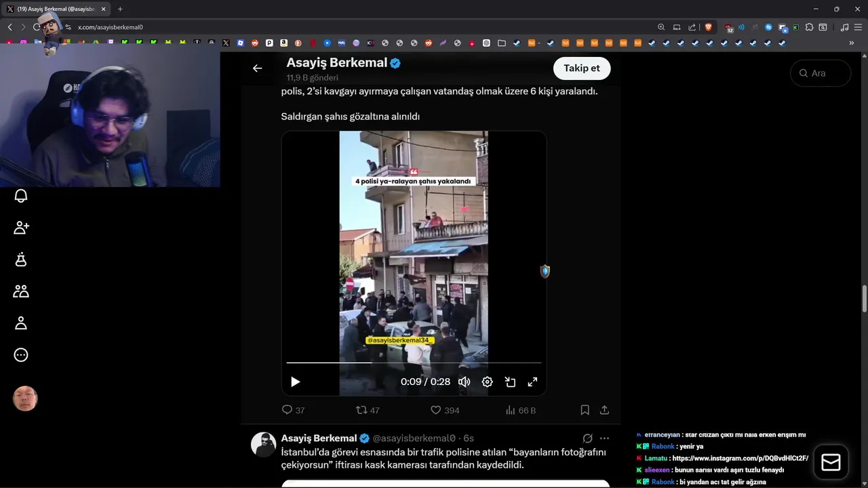Go back with the profile header arrow
This screenshot has width=868, height=488.
point(257,68)
